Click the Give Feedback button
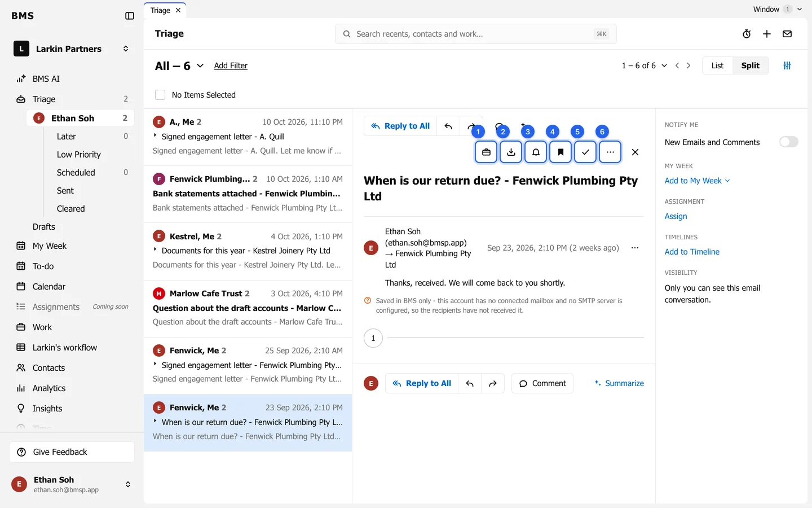This screenshot has height=508, width=812. coord(72,452)
